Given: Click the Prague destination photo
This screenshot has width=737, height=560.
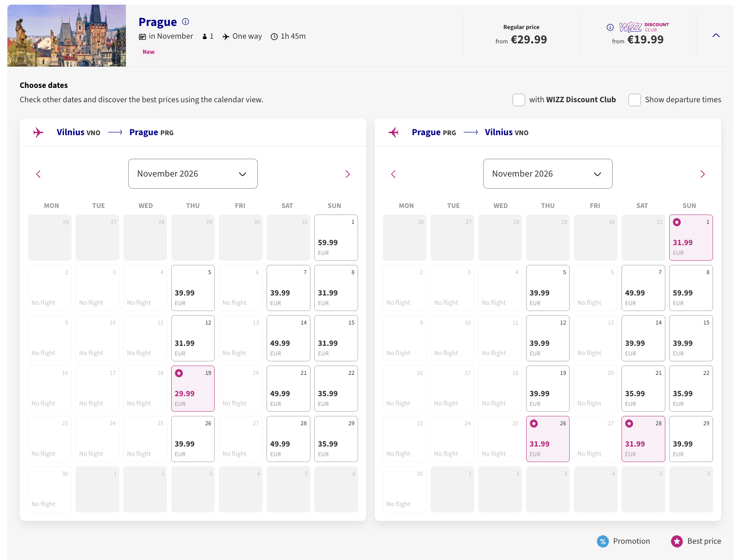Looking at the screenshot, I should (x=67, y=36).
